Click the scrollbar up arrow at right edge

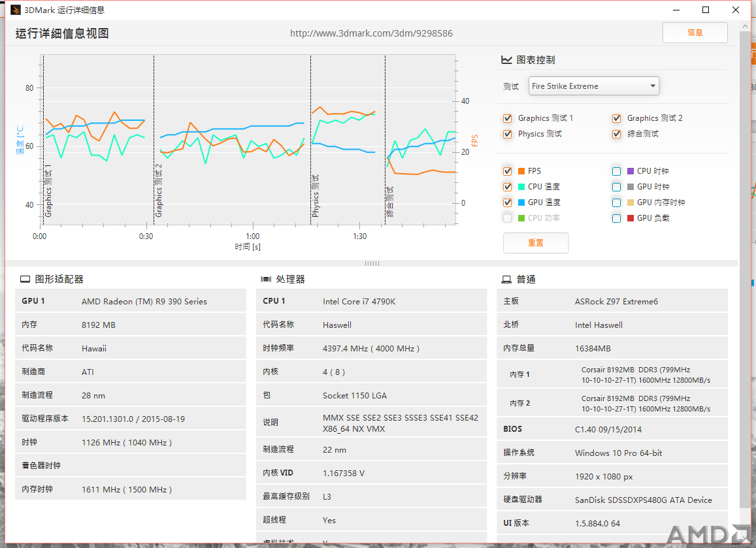(x=746, y=27)
